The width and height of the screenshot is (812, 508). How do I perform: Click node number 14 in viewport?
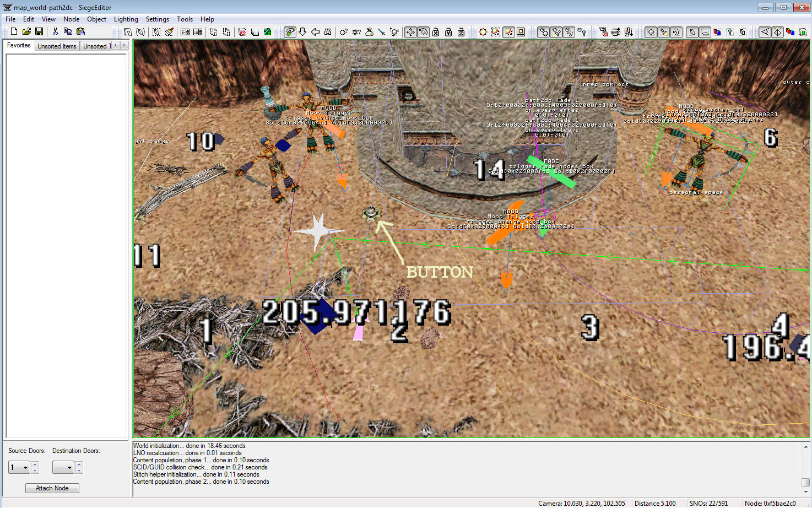coord(490,169)
